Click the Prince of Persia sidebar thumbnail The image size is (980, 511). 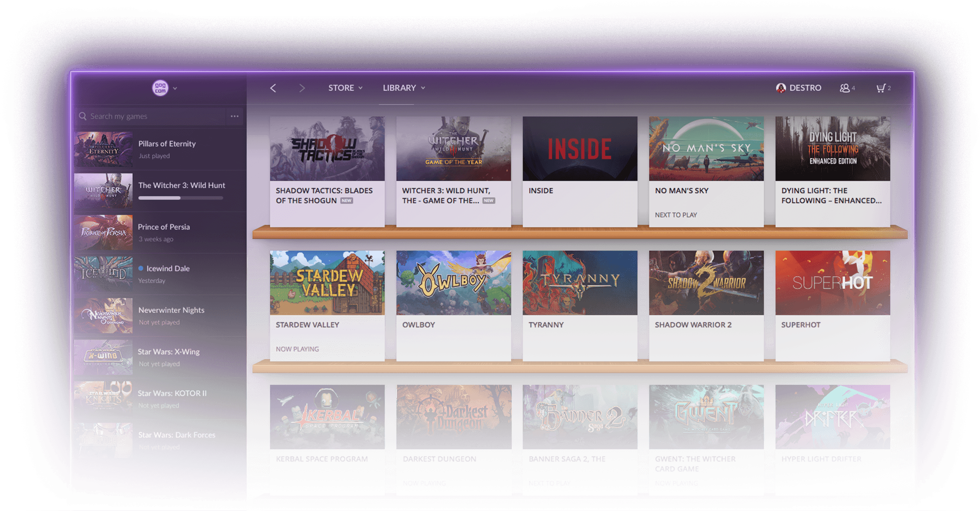(103, 232)
